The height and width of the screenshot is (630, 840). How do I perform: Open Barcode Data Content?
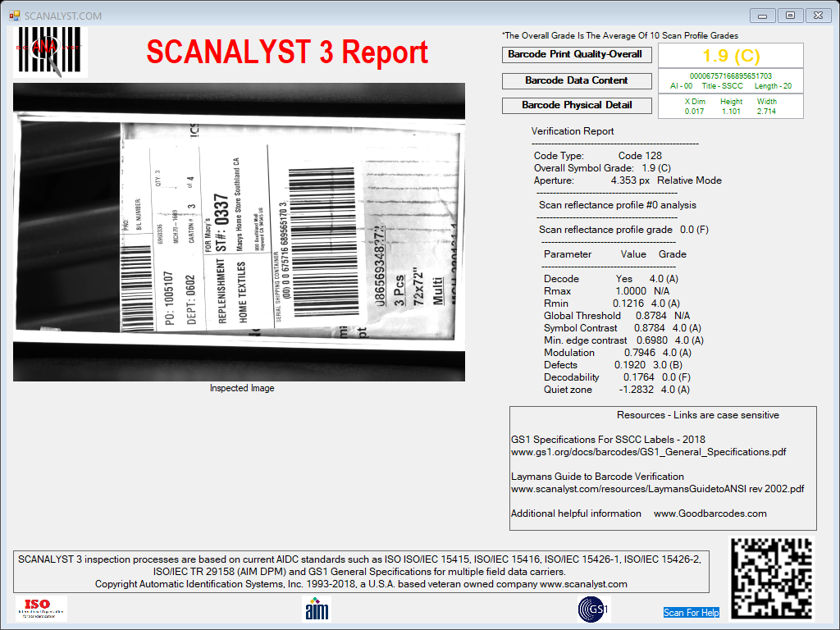click(577, 80)
